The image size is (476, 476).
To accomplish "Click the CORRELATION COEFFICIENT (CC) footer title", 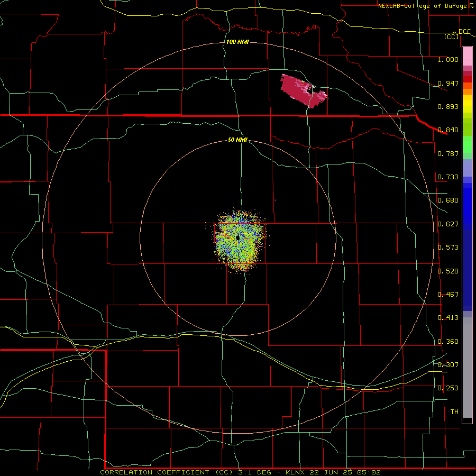I will click(x=168, y=472).
